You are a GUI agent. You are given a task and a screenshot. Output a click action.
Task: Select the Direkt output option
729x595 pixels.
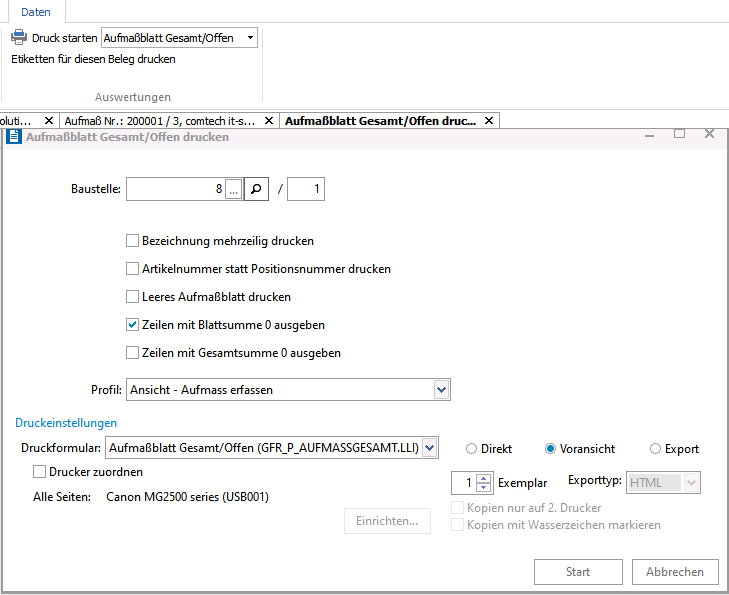472,449
